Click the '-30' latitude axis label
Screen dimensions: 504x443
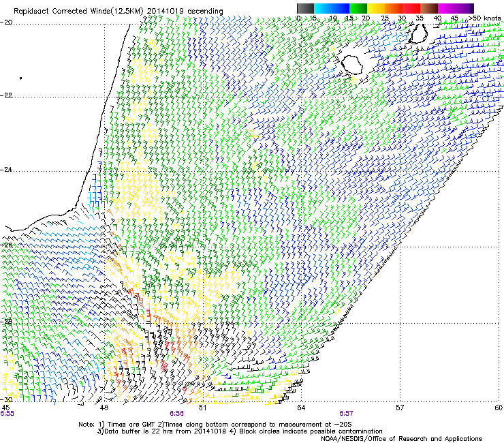(6, 399)
